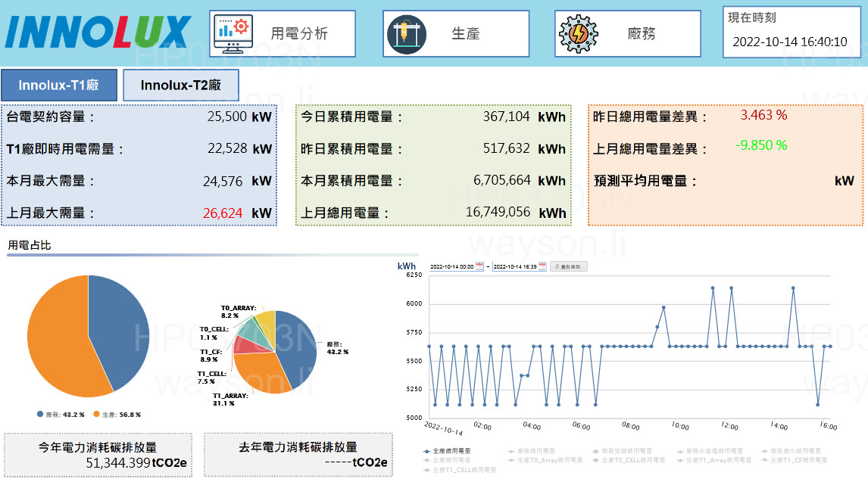The width and height of the screenshot is (868, 482).
Task: Toggle the 生產T1_CELL總用電量 legend series
Action: [x=460, y=471]
